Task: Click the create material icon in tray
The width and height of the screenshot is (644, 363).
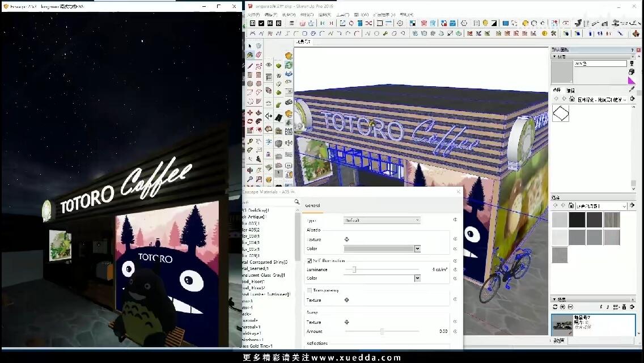Action: tap(632, 72)
